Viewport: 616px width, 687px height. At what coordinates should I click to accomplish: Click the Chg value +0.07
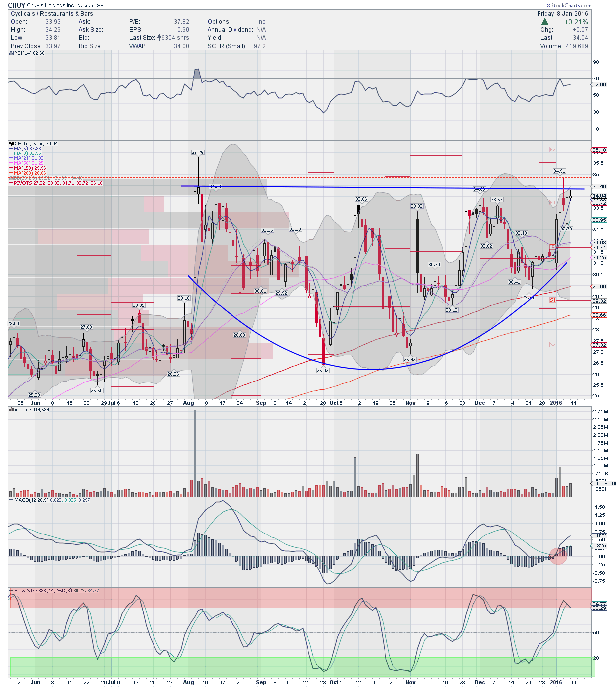point(580,30)
